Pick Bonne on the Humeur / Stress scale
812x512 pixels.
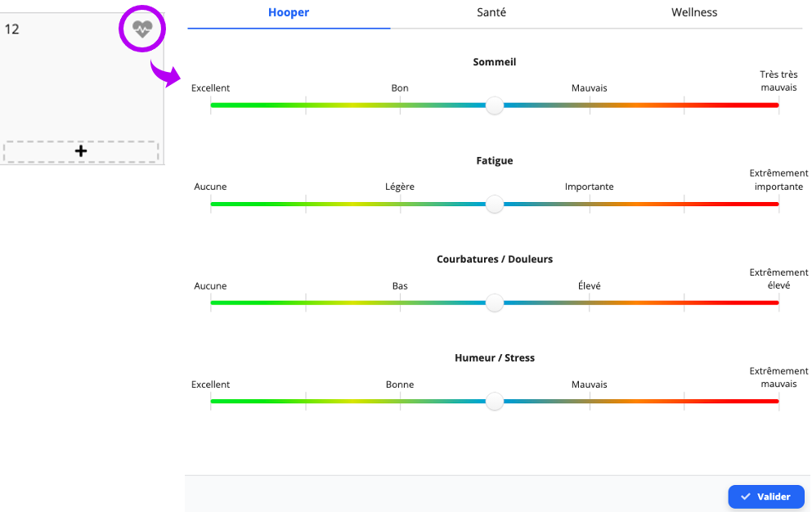tap(400, 384)
